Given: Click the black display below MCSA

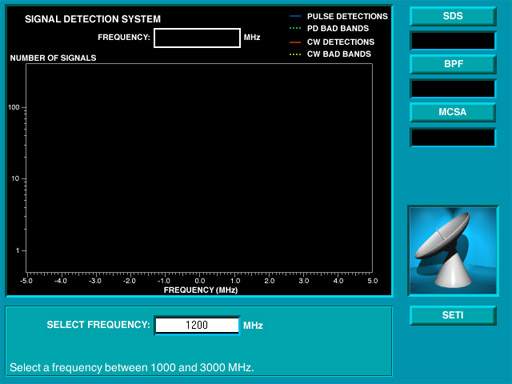Looking at the screenshot, I should click(x=453, y=137).
